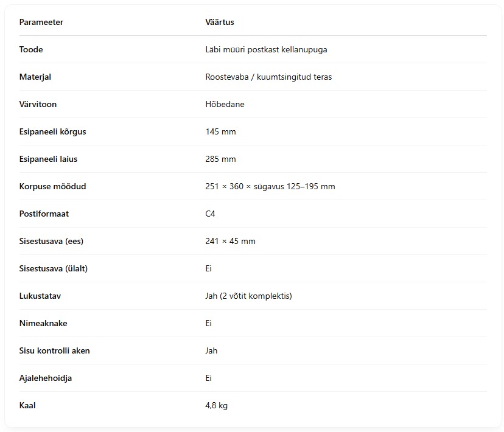Select the Nimeaknake row label
Image resolution: width=504 pixels, height=432 pixels.
point(43,323)
